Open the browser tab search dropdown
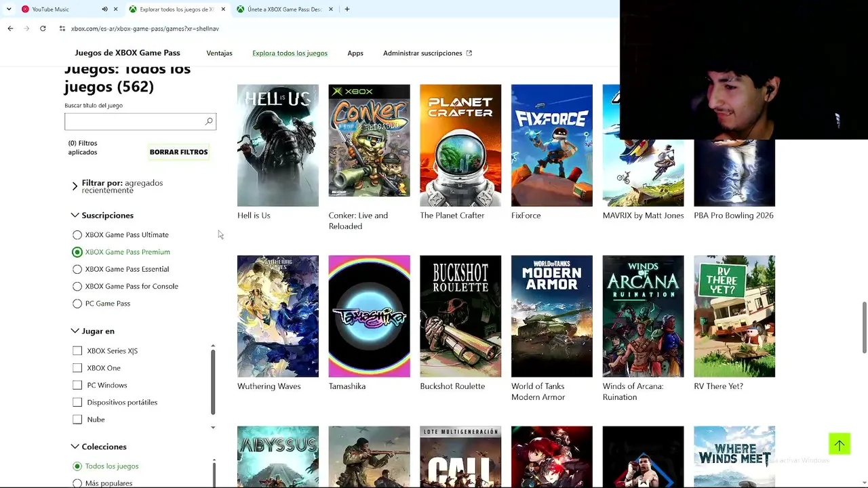Screen dimensions: 868x488 9,9
